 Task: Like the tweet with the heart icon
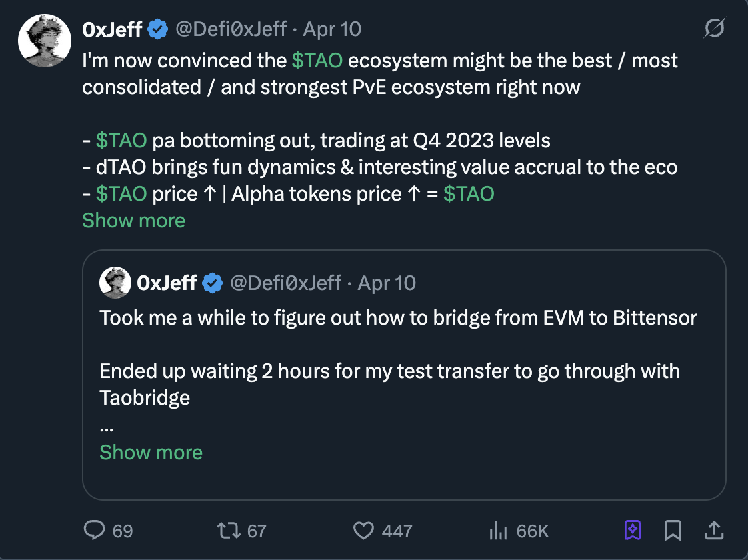click(363, 530)
